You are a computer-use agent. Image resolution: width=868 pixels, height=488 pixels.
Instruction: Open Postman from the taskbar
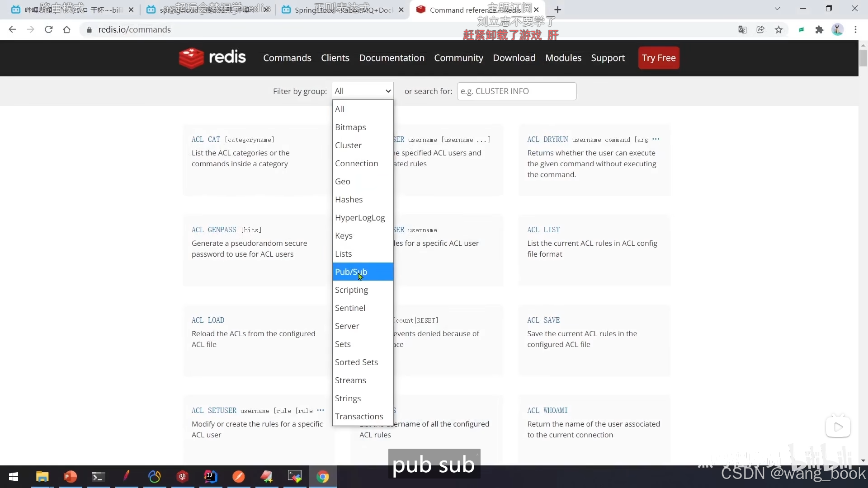click(239, 477)
